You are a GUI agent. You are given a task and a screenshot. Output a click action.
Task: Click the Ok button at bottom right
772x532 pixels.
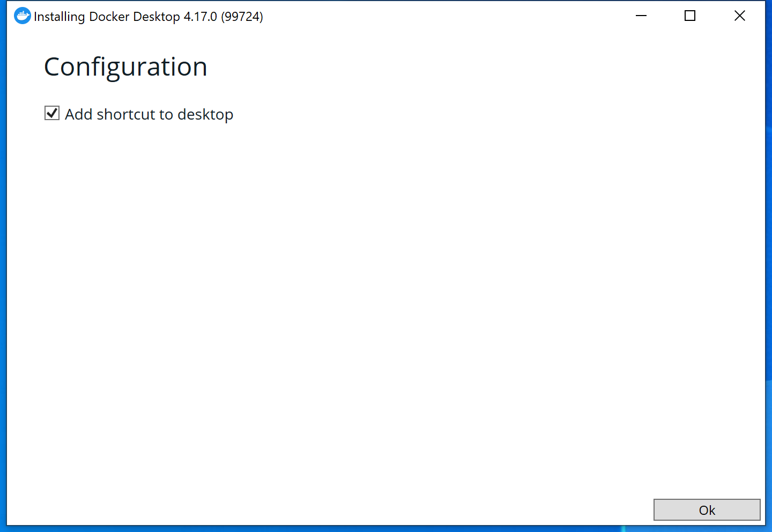707,510
